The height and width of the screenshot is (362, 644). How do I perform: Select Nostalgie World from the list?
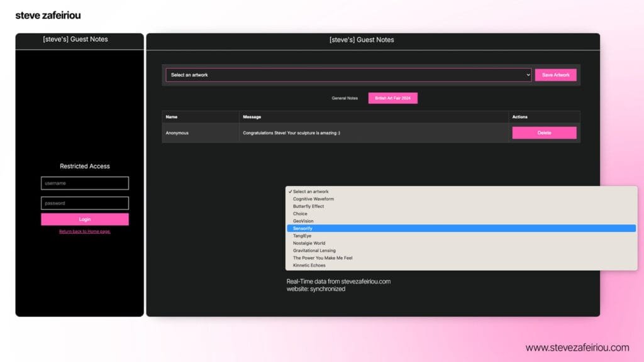462,243
